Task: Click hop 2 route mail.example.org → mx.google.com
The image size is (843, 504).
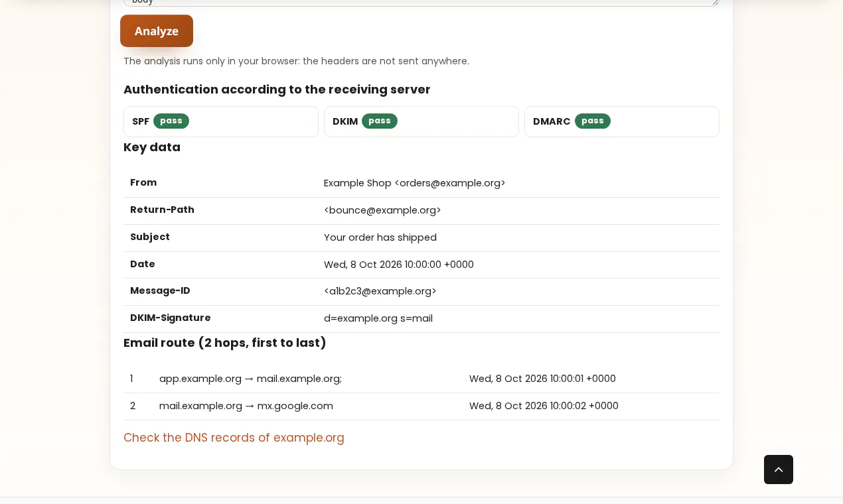Action: point(246,406)
